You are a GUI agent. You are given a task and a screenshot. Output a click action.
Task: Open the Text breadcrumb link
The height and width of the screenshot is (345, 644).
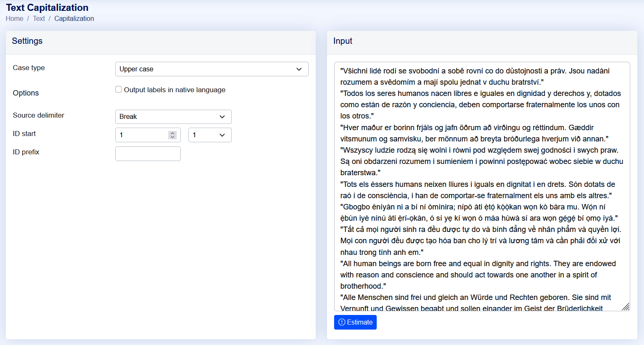tap(39, 18)
